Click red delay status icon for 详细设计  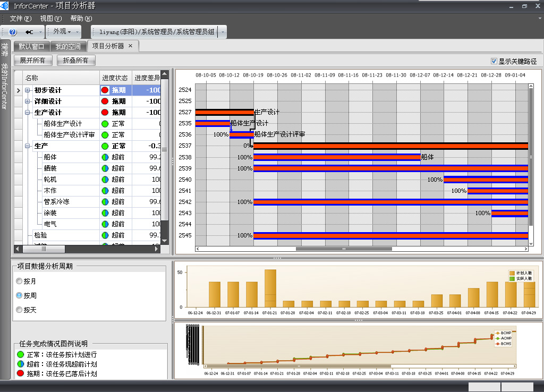click(x=105, y=101)
